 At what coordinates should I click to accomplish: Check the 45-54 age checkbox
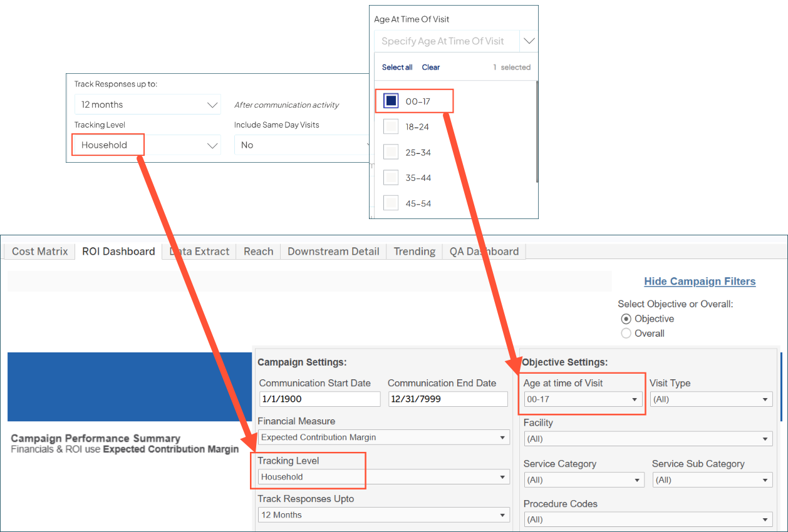391,203
